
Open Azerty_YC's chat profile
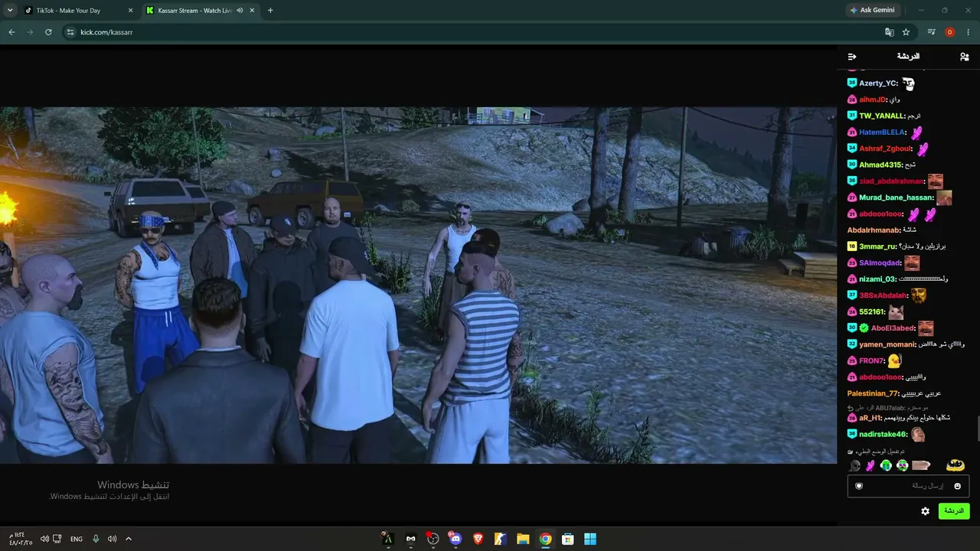pos(878,83)
